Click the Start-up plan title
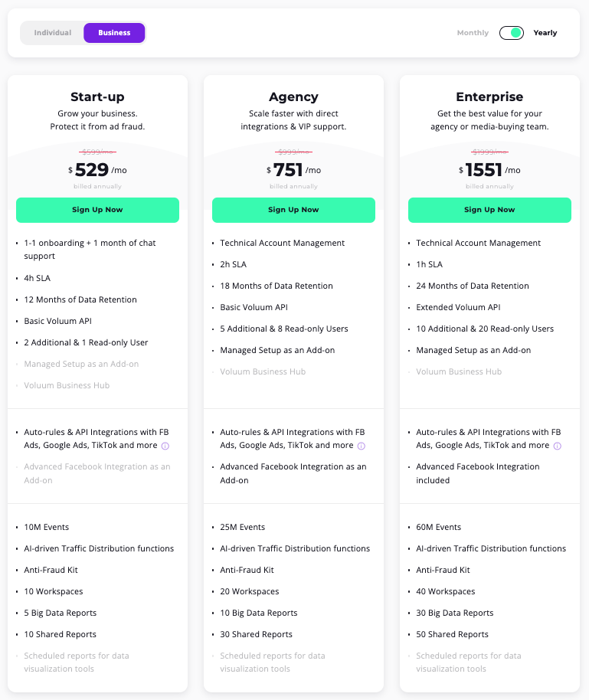The height and width of the screenshot is (700, 589). point(97,96)
